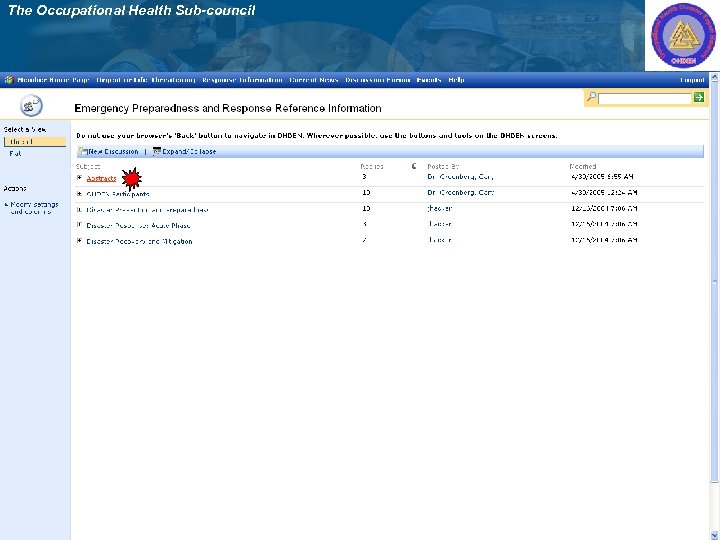
Task: Click the green search go arrow button
Action: 699,97
